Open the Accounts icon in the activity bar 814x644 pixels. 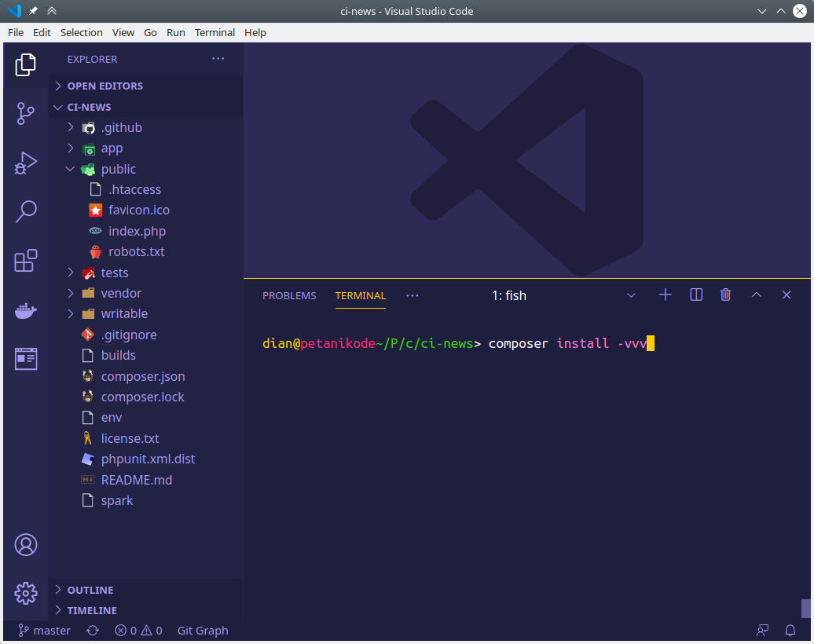(x=26, y=544)
